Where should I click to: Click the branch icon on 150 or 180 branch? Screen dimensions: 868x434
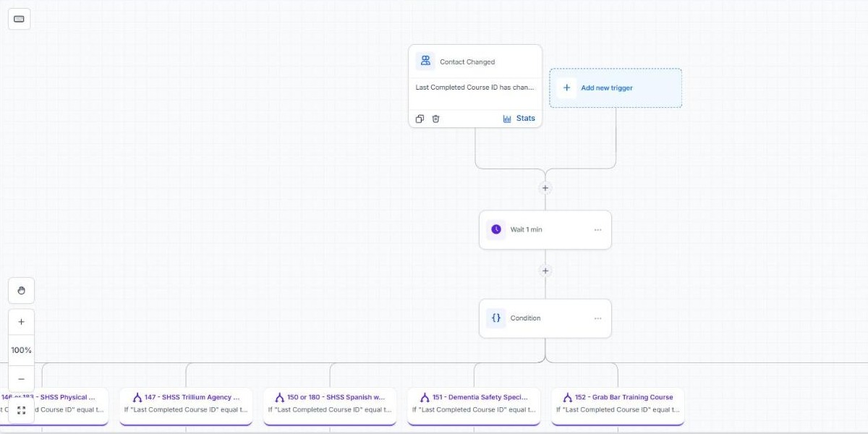[x=280, y=398]
